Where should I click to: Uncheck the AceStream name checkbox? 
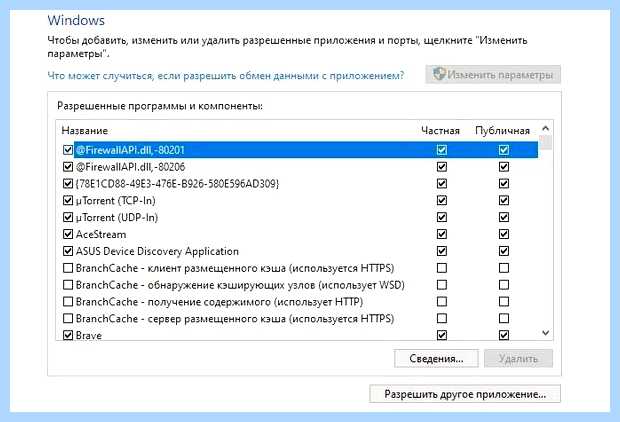pyautogui.click(x=68, y=234)
